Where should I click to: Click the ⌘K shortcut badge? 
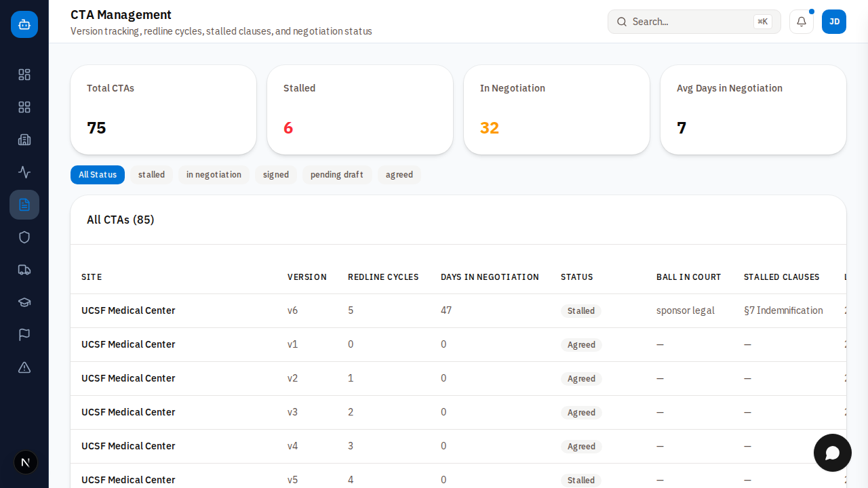click(763, 22)
